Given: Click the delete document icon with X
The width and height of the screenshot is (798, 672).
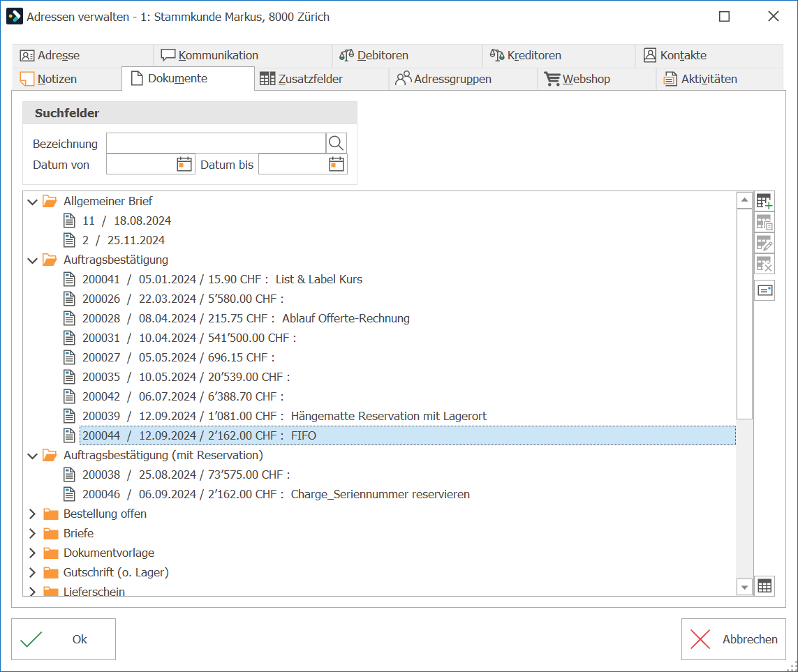Looking at the screenshot, I should [x=764, y=264].
